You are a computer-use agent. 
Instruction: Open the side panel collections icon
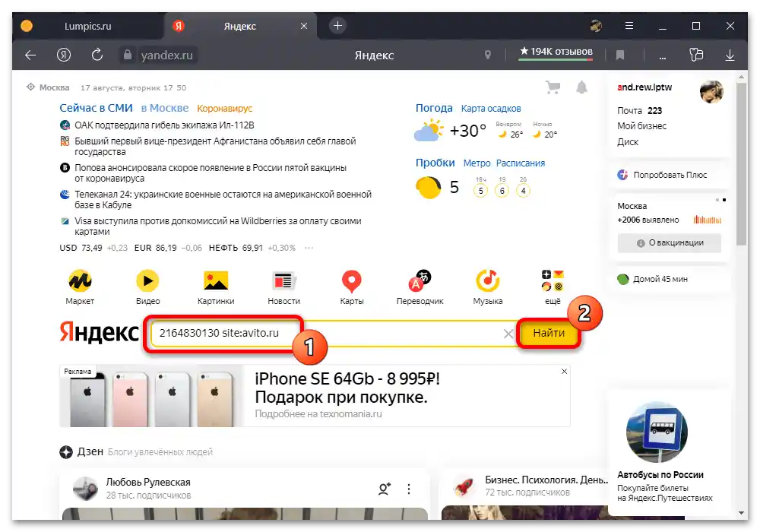tap(696, 55)
